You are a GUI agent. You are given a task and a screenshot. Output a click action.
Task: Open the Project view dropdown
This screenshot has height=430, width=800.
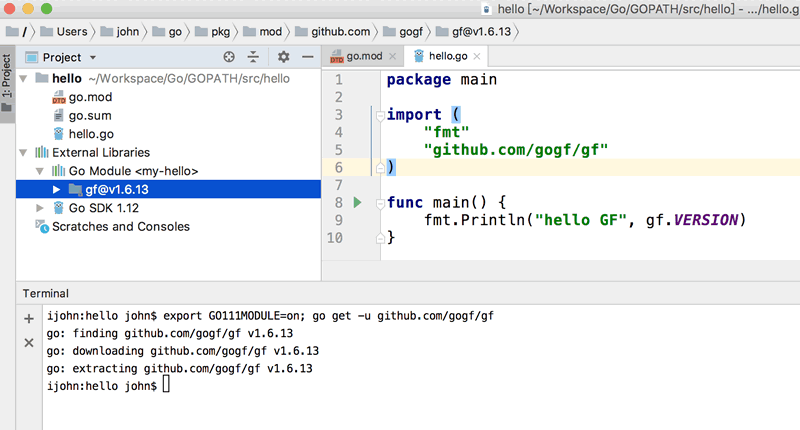tap(92, 58)
